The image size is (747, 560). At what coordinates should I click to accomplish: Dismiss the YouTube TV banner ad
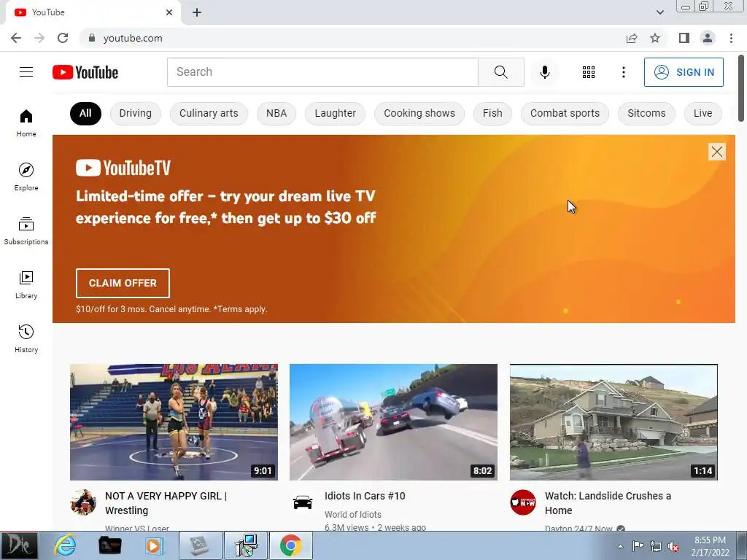point(716,152)
